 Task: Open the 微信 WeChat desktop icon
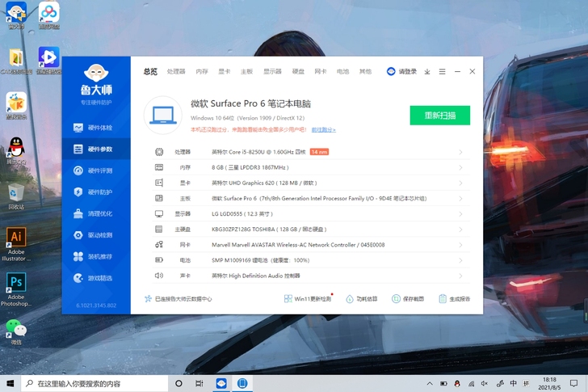point(16,332)
